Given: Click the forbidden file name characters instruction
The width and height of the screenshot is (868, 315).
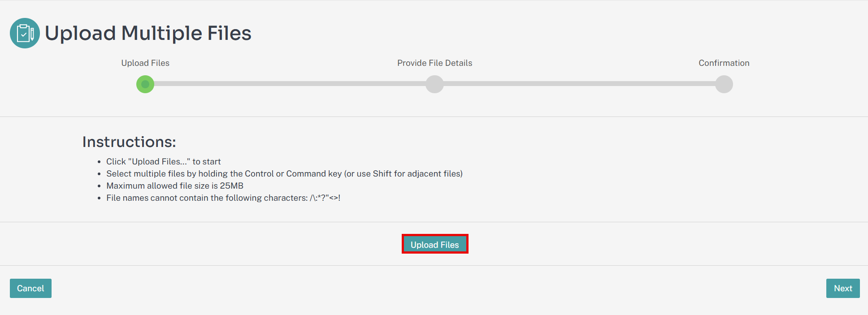Looking at the screenshot, I should 223,198.
